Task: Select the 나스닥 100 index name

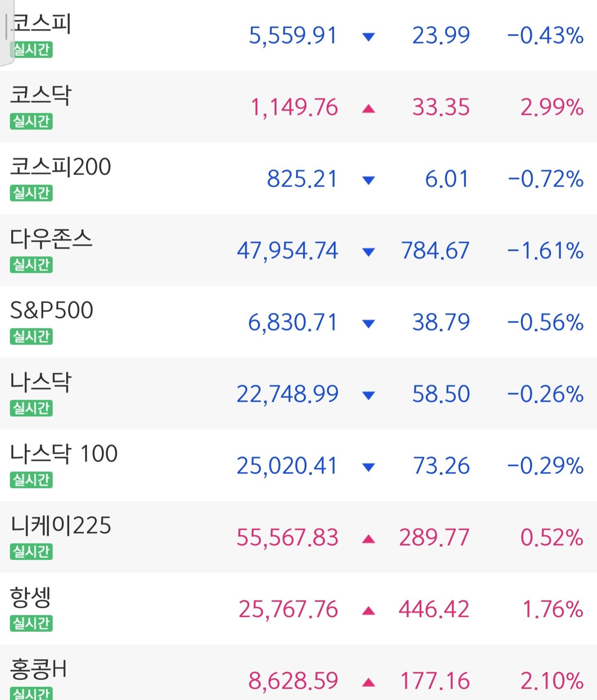Action: click(64, 453)
